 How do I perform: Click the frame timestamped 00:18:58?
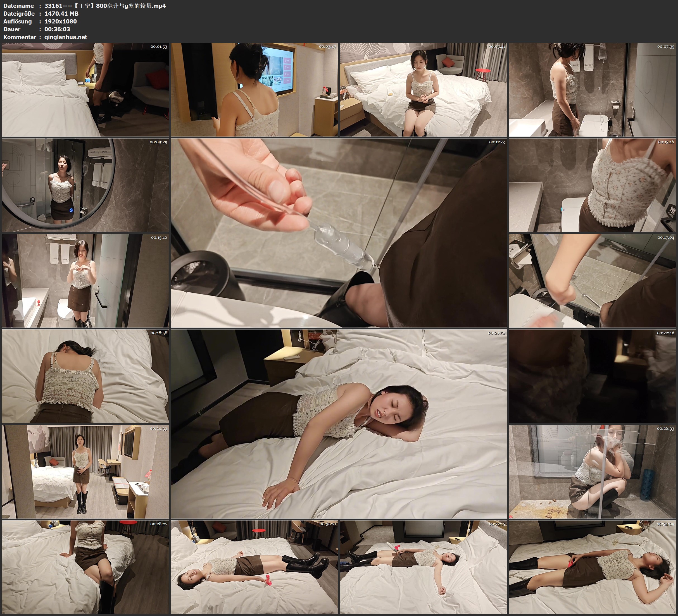click(x=85, y=376)
